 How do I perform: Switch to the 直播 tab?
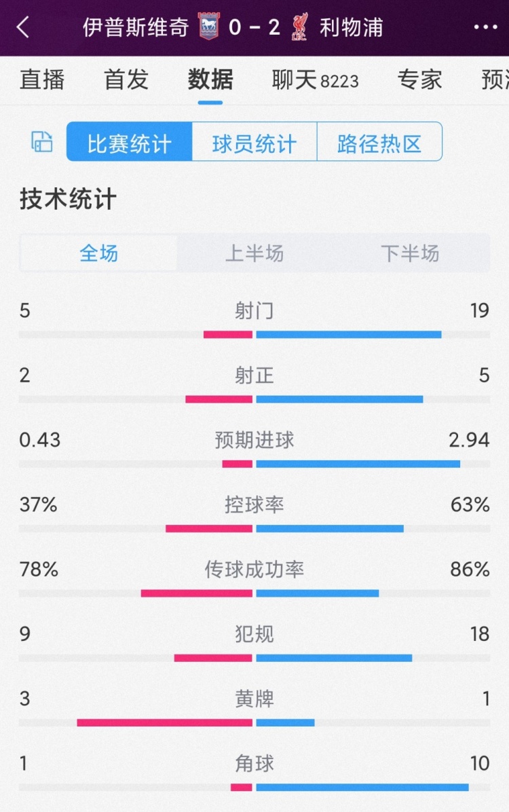[x=42, y=80]
